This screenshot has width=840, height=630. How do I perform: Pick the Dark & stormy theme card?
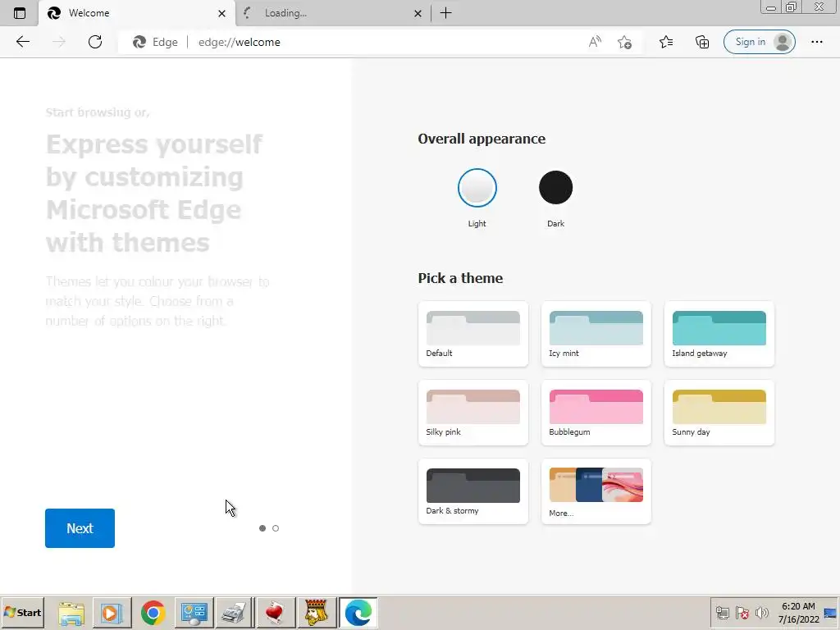(473, 491)
